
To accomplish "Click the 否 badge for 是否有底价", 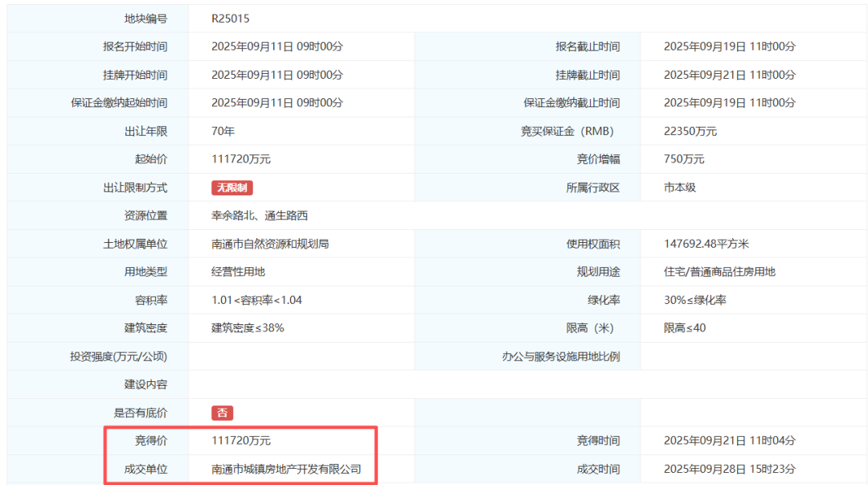I will [222, 413].
